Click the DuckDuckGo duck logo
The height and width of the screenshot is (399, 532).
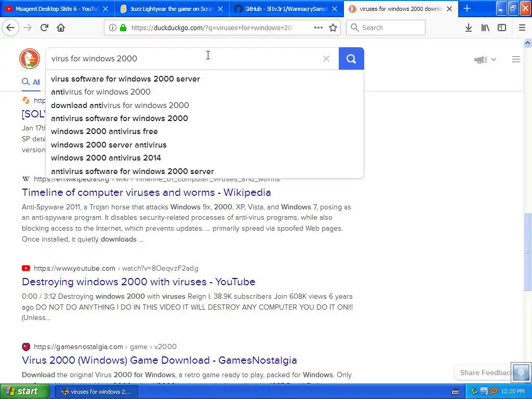click(30, 58)
